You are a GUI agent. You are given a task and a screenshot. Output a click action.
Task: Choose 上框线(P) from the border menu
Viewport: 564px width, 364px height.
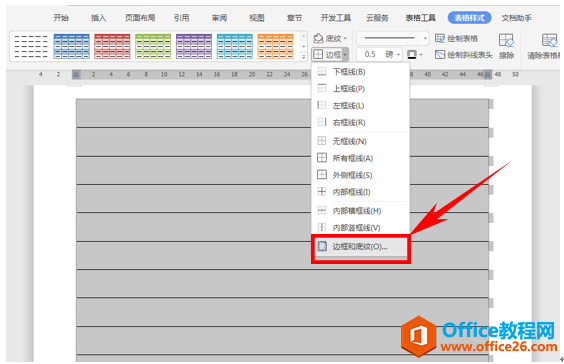pyautogui.click(x=360, y=88)
